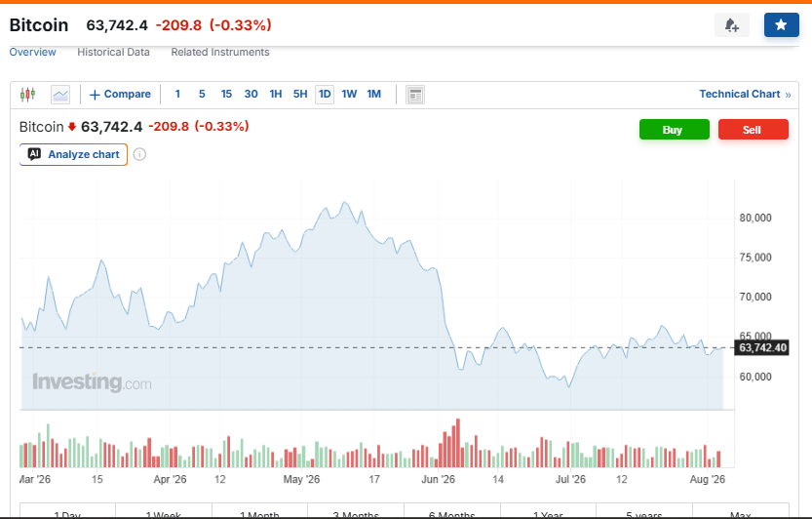Click the red Sell button
The height and width of the screenshot is (519, 812).
(x=754, y=130)
